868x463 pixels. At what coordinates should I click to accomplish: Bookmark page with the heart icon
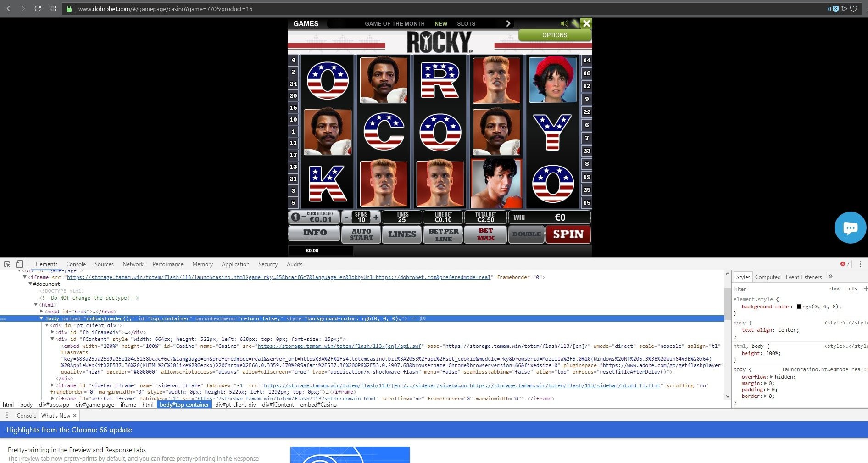tap(854, 9)
